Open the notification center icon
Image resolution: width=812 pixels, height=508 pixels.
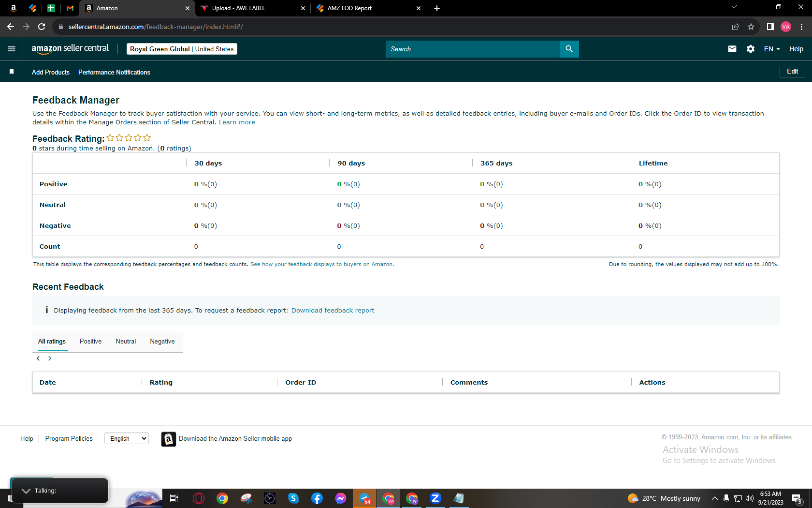click(797, 499)
